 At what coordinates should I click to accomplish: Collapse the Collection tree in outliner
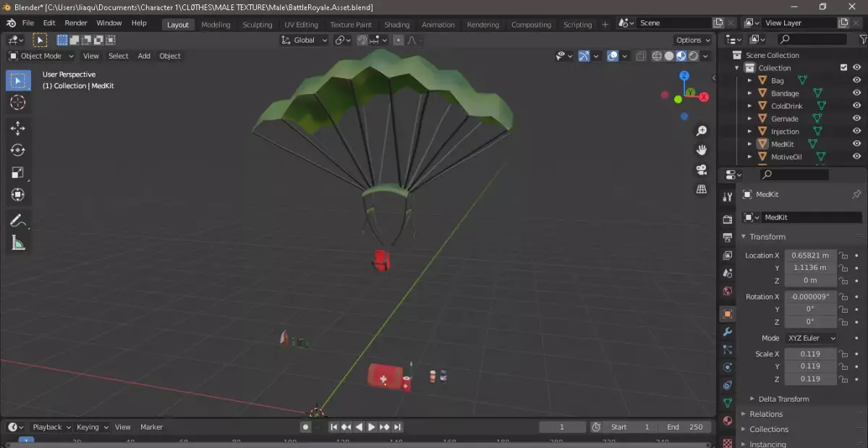pyautogui.click(x=738, y=68)
